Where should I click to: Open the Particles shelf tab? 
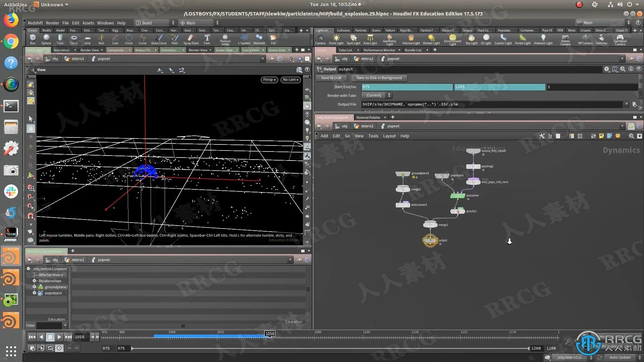tap(361, 31)
